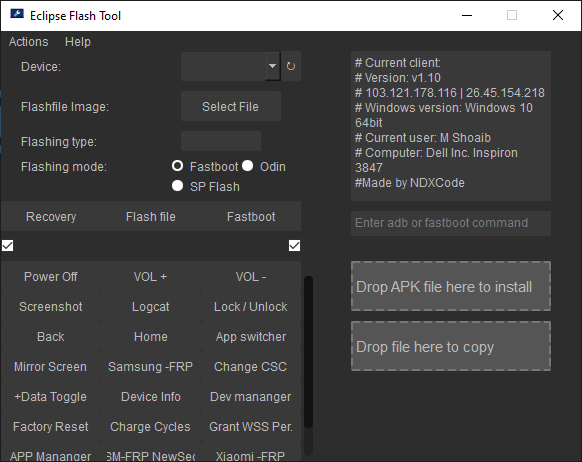Click the +Data Toggle button

[51, 397]
